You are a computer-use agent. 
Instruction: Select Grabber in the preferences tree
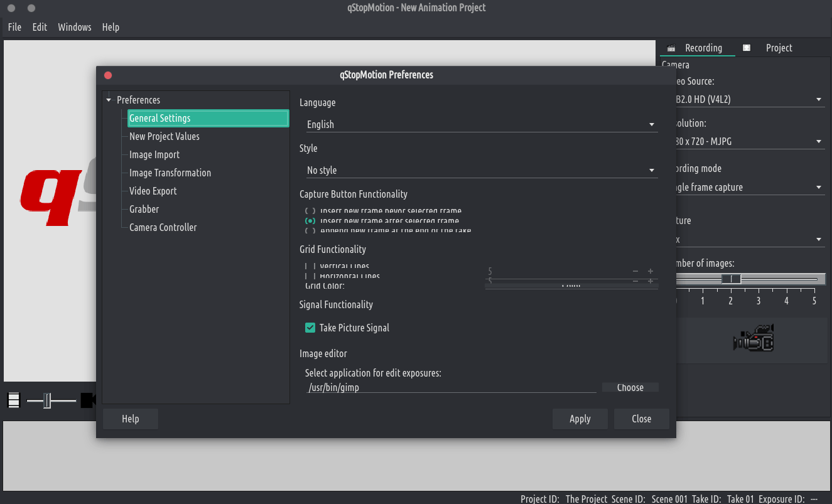click(144, 209)
